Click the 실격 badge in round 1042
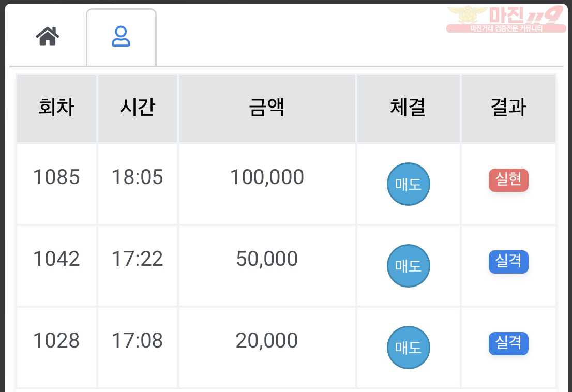Viewport: 572px width, 392px height. (508, 262)
